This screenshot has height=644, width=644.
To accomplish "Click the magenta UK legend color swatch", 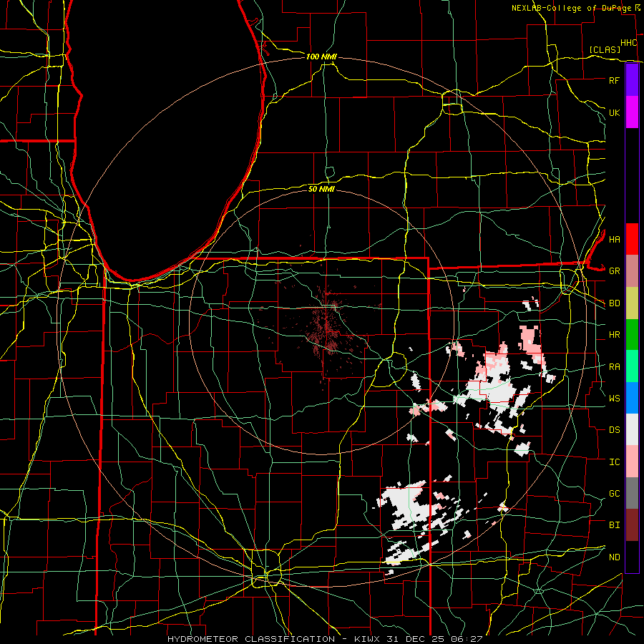I will [x=632, y=112].
